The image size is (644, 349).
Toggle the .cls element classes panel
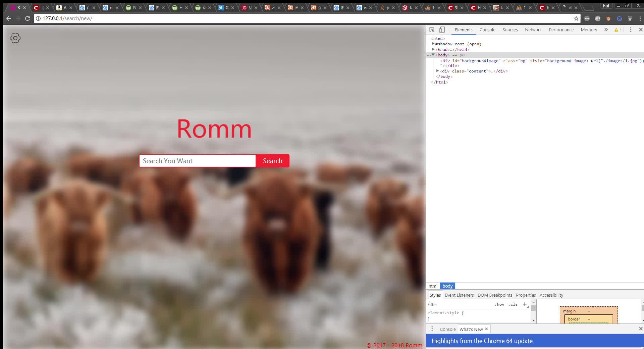click(x=513, y=304)
